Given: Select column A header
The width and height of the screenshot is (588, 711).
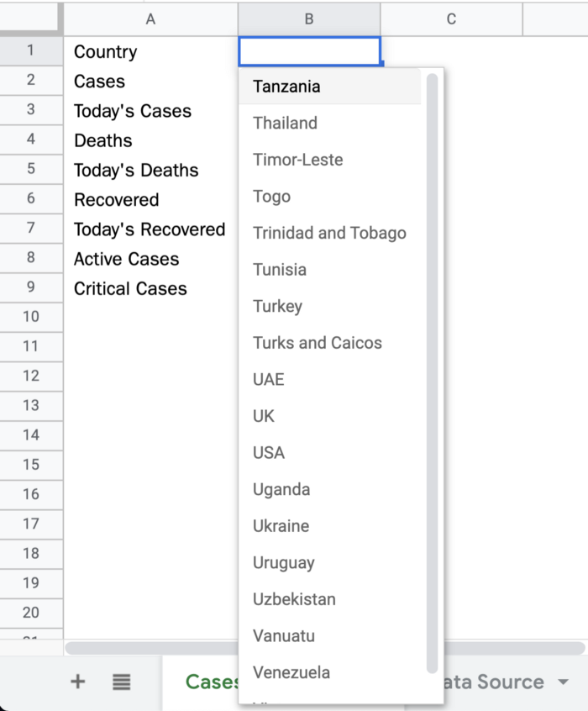Looking at the screenshot, I should click(150, 18).
